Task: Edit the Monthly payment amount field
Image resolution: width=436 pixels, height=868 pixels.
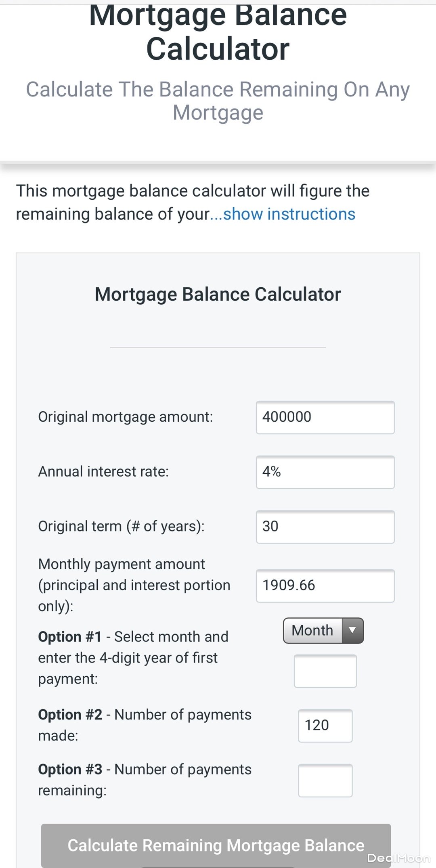Action: tap(325, 586)
